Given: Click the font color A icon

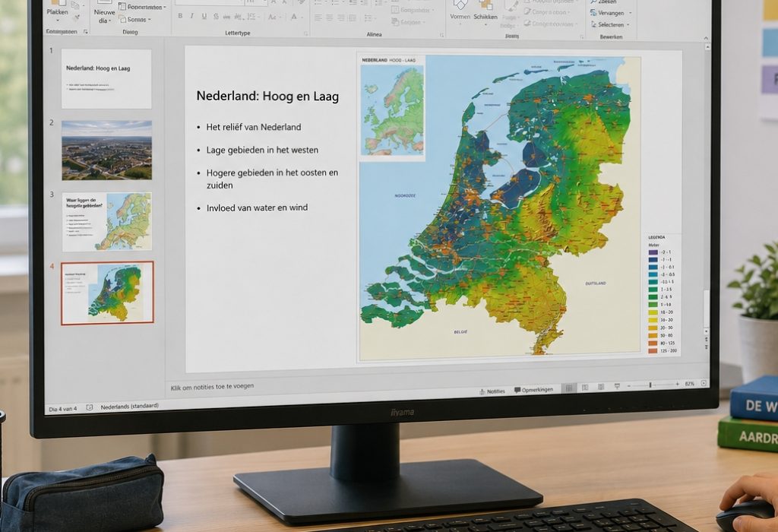Looking at the screenshot, I should pos(294,17).
